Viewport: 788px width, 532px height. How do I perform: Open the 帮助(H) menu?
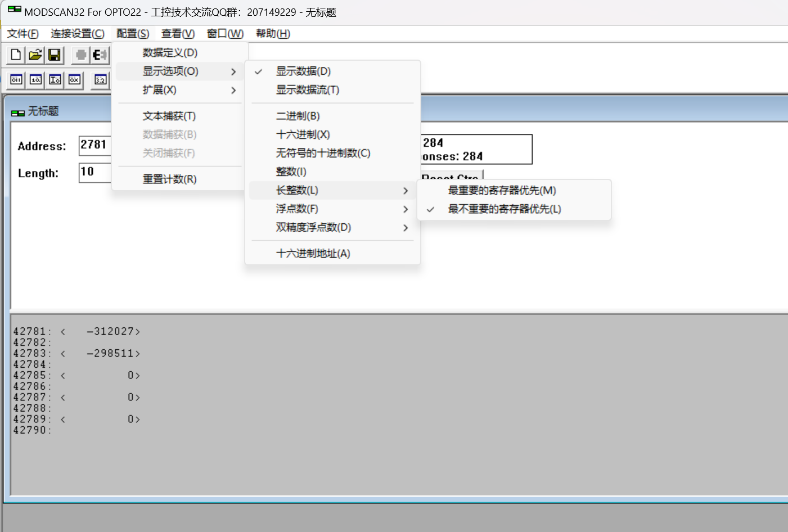click(x=273, y=34)
